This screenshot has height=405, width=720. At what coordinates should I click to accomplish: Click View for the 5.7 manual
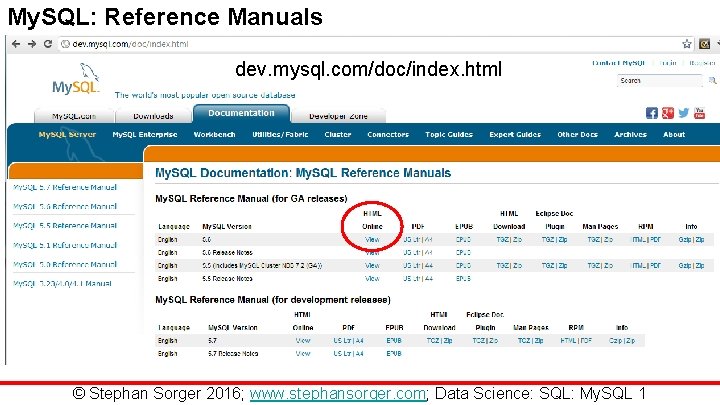coord(303,341)
